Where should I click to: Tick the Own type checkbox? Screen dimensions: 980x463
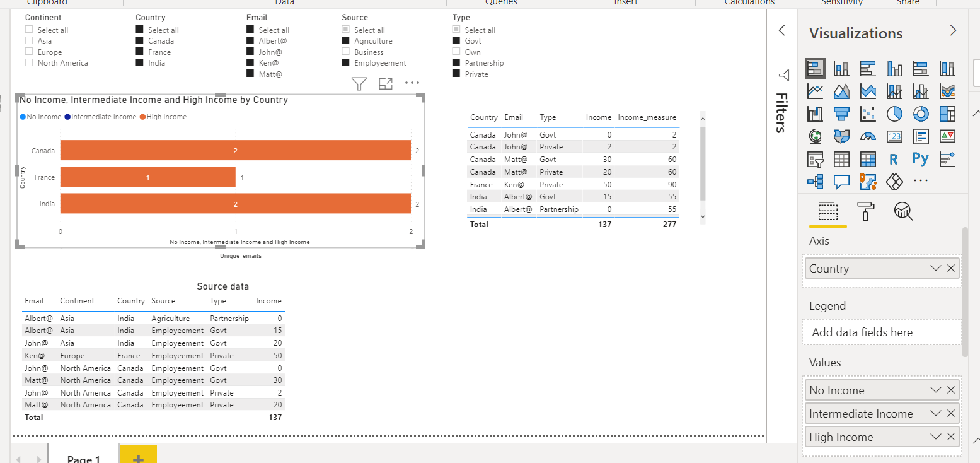click(456, 52)
